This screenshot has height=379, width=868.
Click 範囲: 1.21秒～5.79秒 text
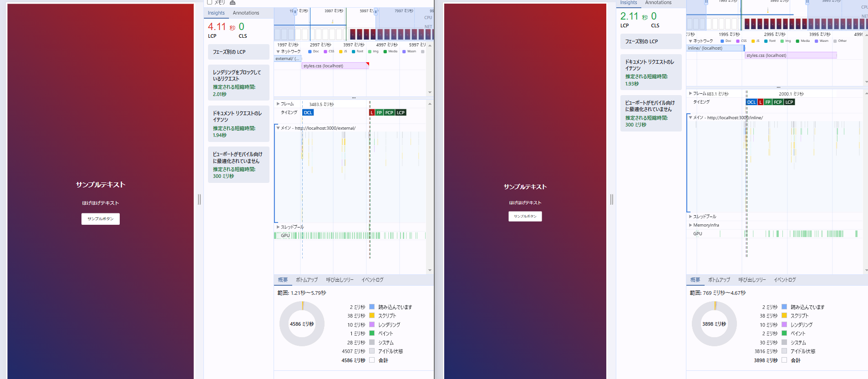coord(302,293)
